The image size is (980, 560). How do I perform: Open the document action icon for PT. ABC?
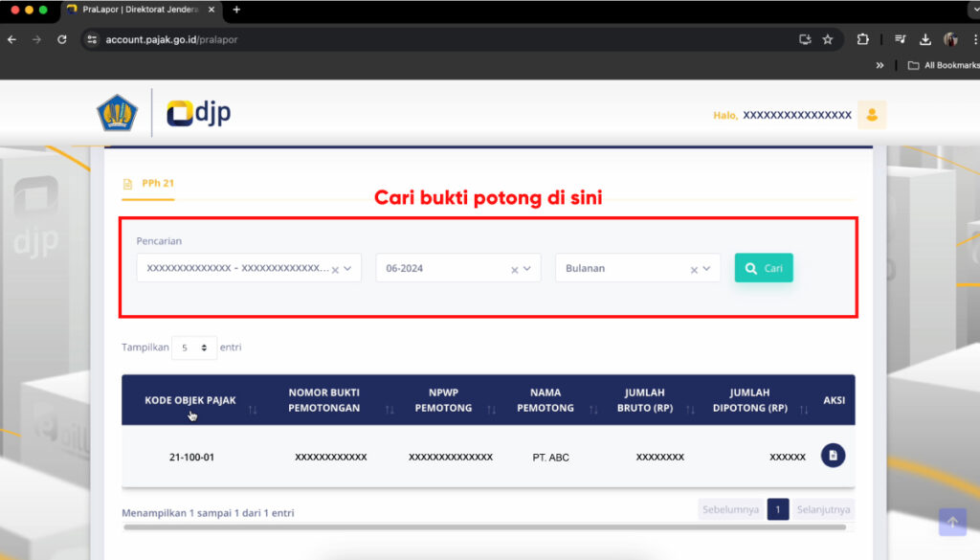[x=833, y=456]
